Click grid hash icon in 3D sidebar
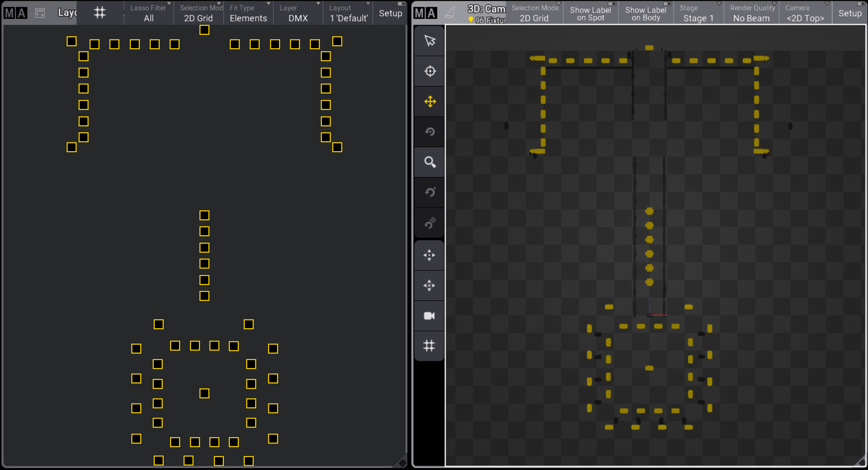This screenshot has height=470, width=868. [429, 346]
